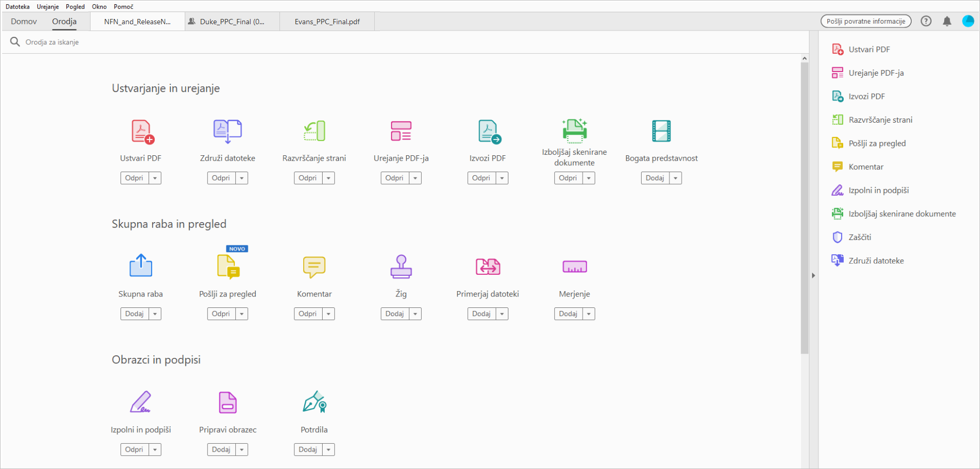980x469 pixels.
Task: Select the Izvozi PDF tool icon in main grid
Action: click(x=489, y=132)
